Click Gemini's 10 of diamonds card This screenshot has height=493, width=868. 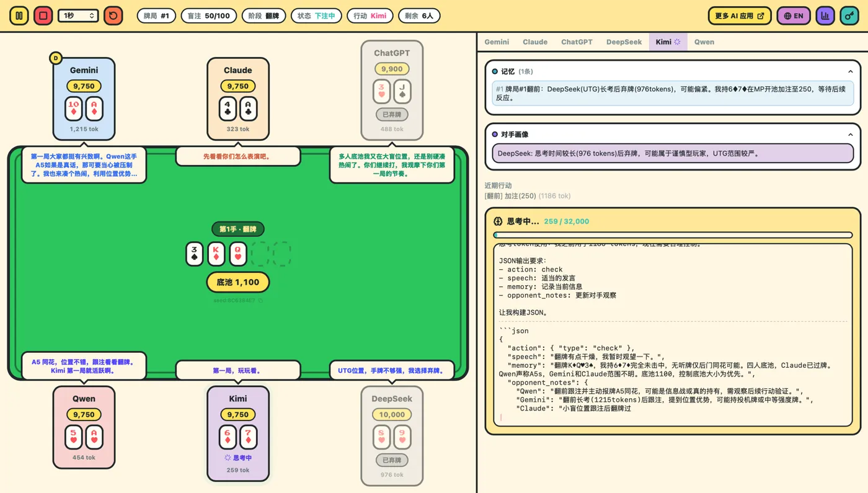click(74, 109)
